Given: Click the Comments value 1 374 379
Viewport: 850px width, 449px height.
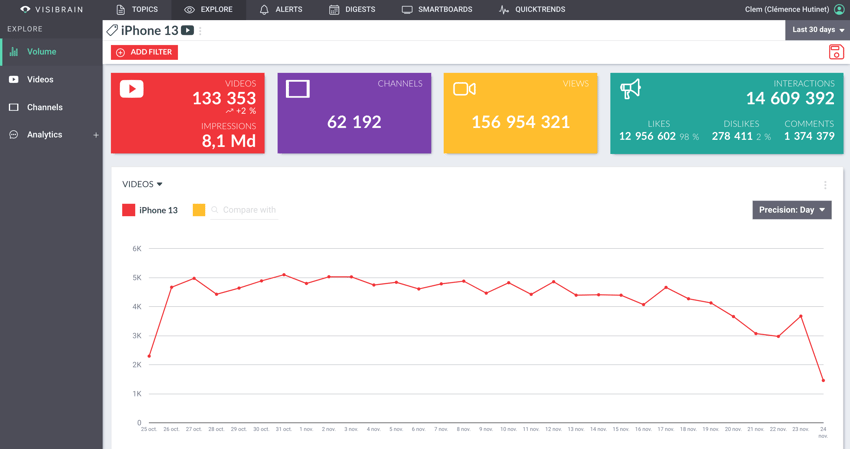Looking at the screenshot, I should pyautogui.click(x=809, y=136).
